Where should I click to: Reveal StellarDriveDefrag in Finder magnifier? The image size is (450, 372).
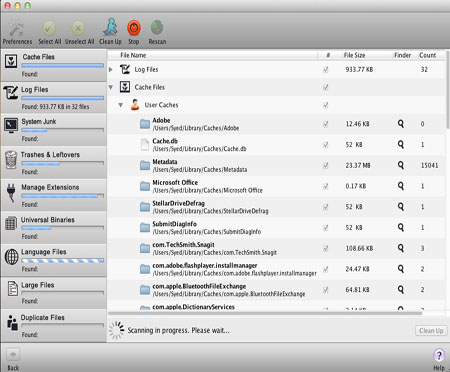click(x=401, y=206)
